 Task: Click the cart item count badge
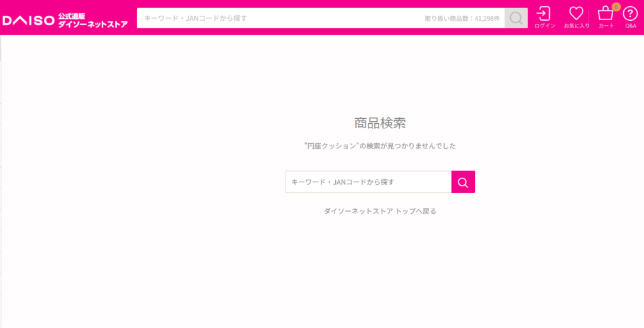(616, 7)
